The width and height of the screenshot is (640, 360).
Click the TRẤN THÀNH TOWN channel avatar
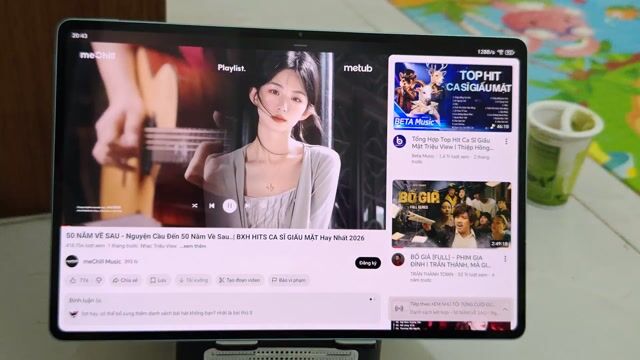pyautogui.click(x=398, y=259)
